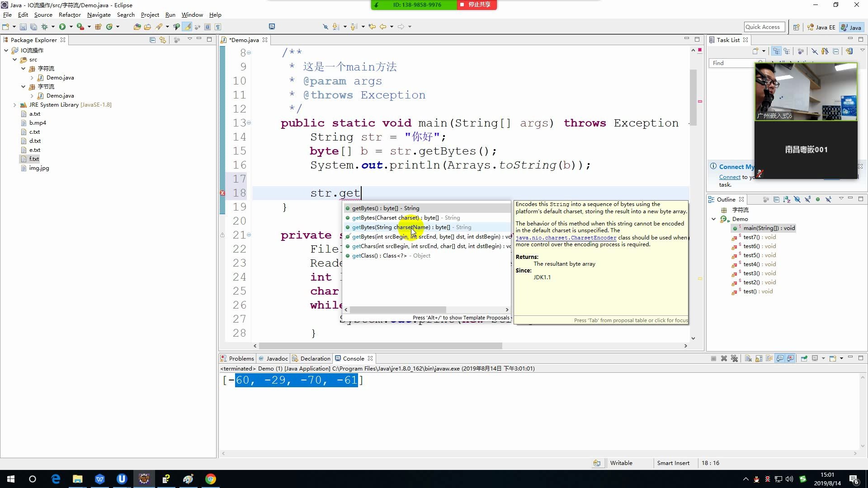Click Collapse All in Package Explorer
Viewport: 868px width, 488px height.
pyautogui.click(x=152, y=40)
